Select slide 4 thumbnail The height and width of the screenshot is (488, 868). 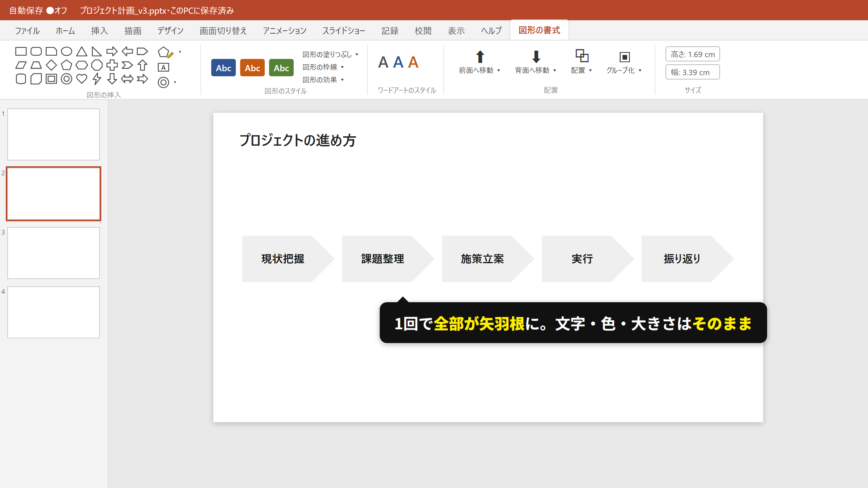coord(54,312)
